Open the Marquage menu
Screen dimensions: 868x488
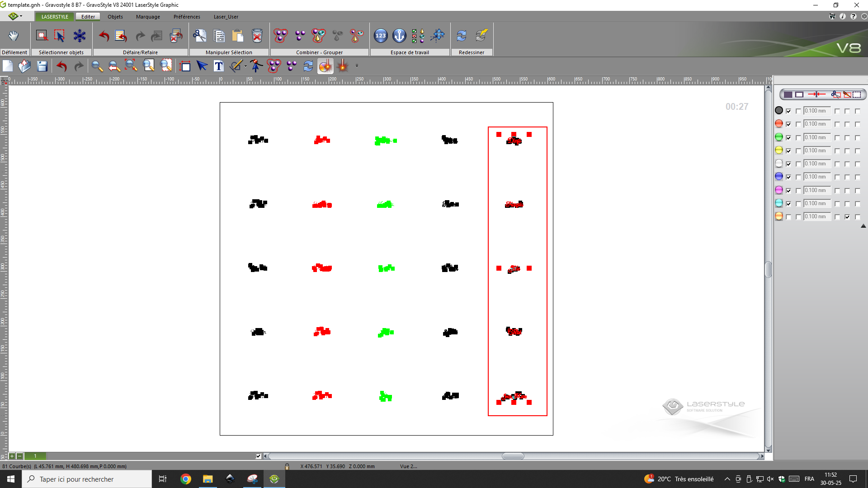[x=148, y=17]
